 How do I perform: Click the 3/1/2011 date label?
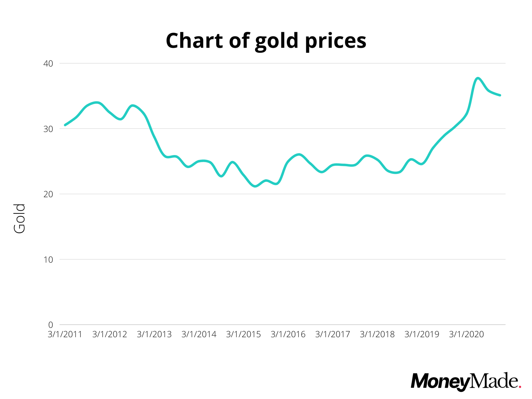[65, 334]
